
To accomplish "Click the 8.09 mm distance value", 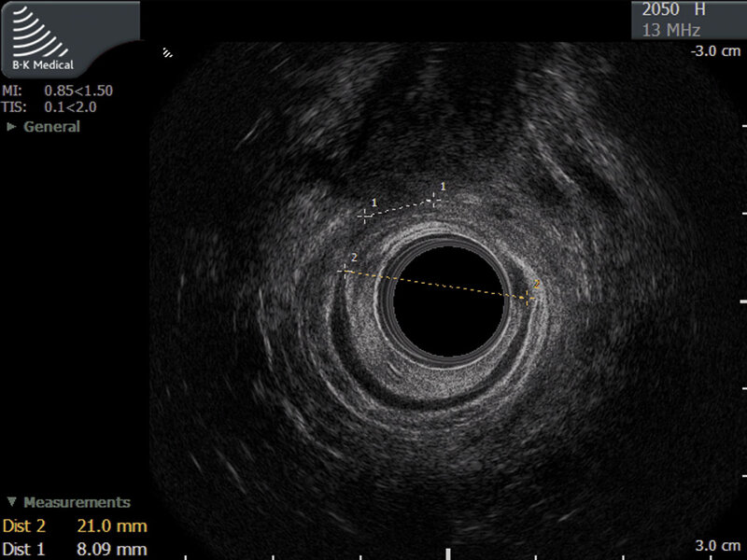I will pyautogui.click(x=112, y=549).
